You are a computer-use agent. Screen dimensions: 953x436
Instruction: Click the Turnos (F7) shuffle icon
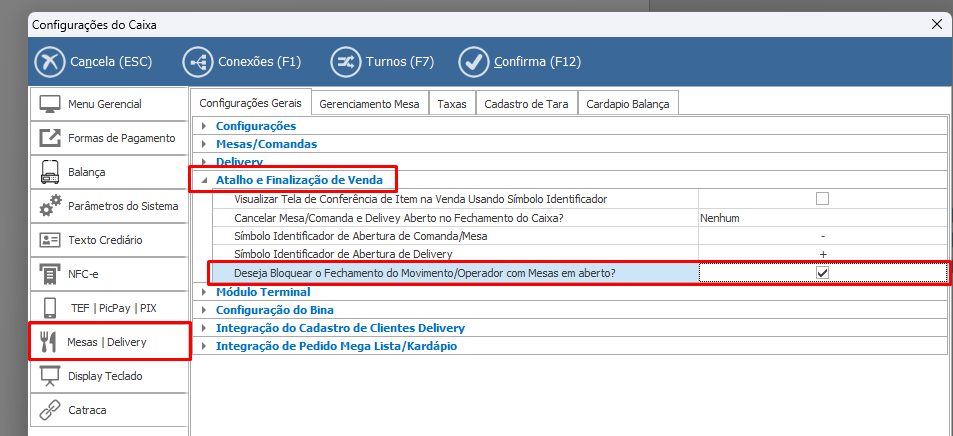345,62
